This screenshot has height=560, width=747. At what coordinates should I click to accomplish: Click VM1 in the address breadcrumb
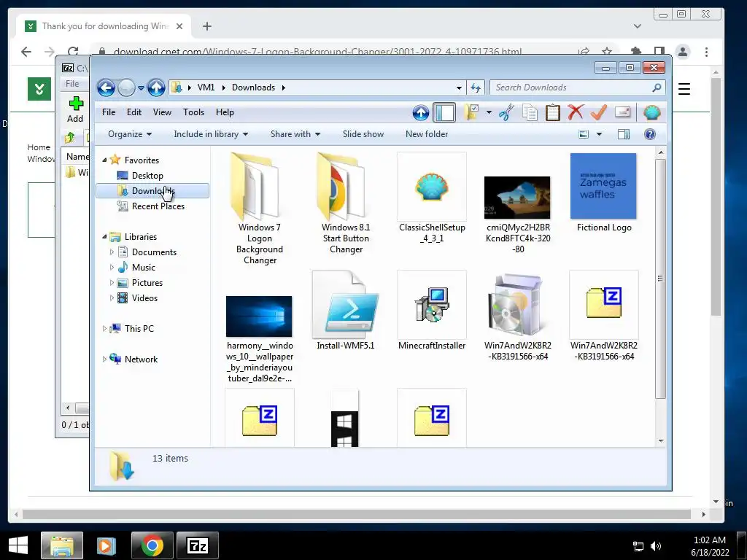(x=206, y=87)
